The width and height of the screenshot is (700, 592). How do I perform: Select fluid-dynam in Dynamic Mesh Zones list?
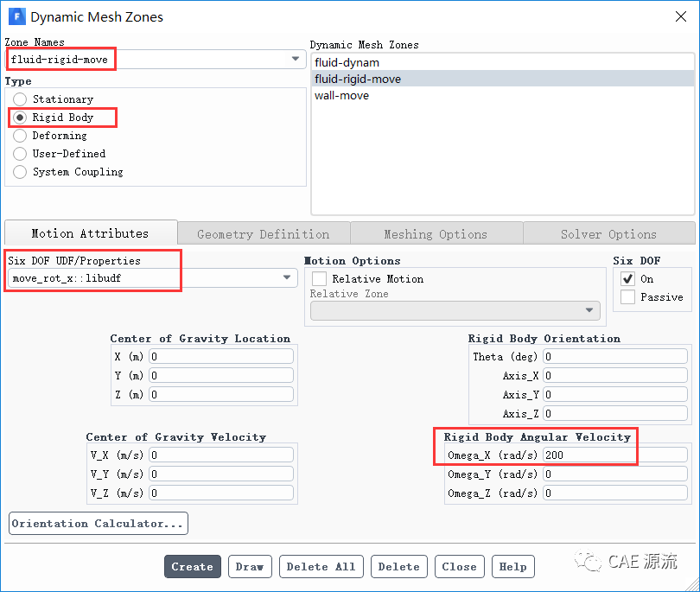[347, 62]
